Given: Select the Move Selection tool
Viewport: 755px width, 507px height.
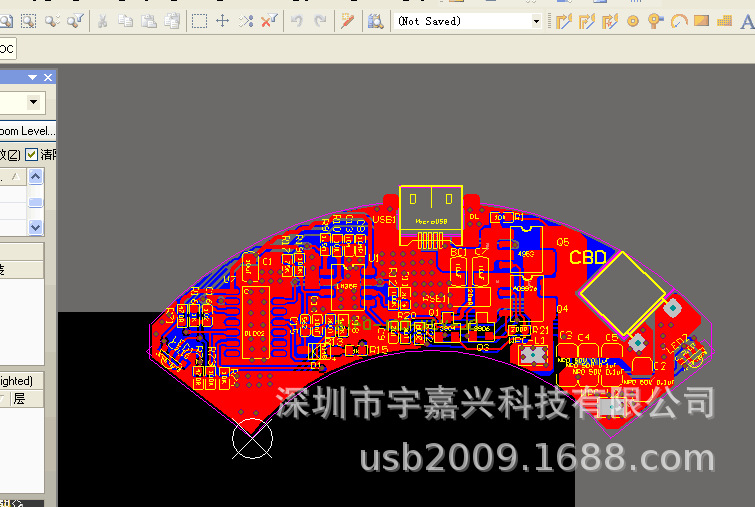Looking at the screenshot, I should coord(222,21).
